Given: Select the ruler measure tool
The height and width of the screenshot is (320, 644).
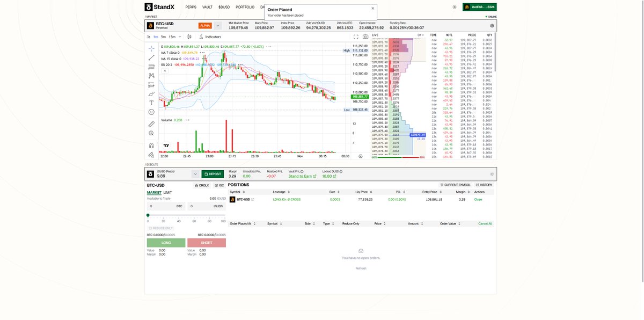Looking at the screenshot, I should tap(151, 124).
